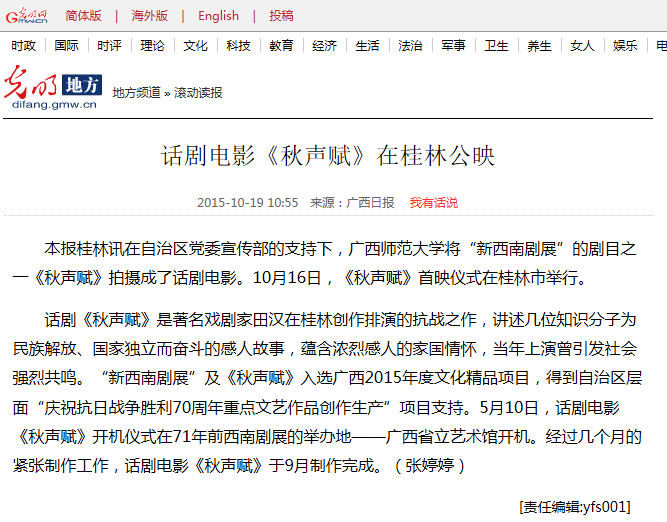Navigate to 文化 section
The height and width of the screenshot is (522, 667).
(x=195, y=45)
